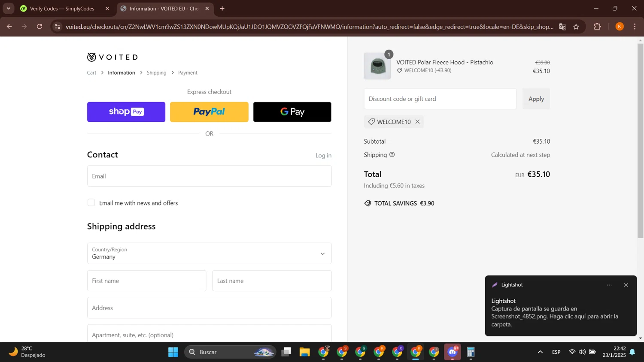The height and width of the screenshot is (362, 644).
Task: Click the taskbar Buscar search box
Action: [x=230, y=352]
